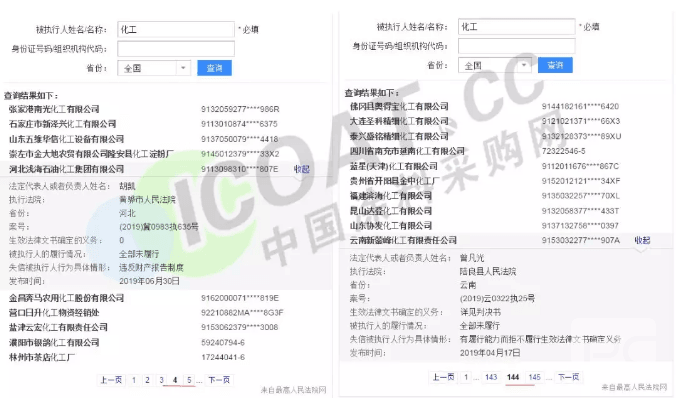Focus the left panel ID number input field

[176, 49]
